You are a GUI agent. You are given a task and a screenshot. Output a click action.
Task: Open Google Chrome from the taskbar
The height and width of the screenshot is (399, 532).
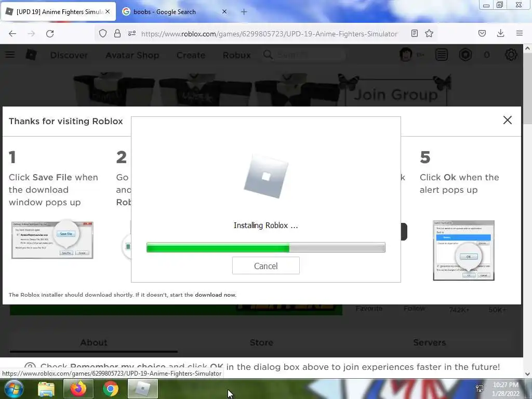pyautogui.click(x=110, y=389)
